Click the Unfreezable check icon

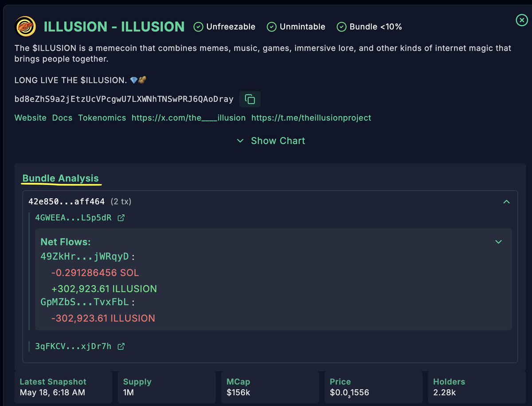[x=199, y=27]
